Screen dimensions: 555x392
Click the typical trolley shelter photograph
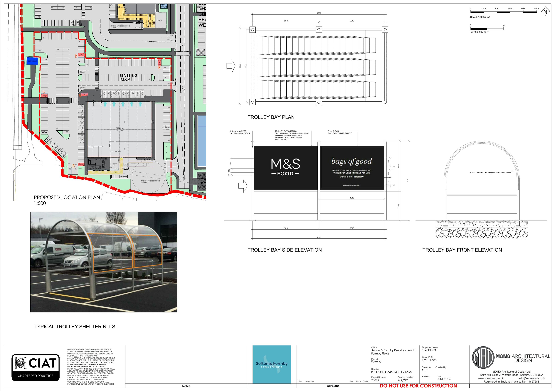coord(104,262)
